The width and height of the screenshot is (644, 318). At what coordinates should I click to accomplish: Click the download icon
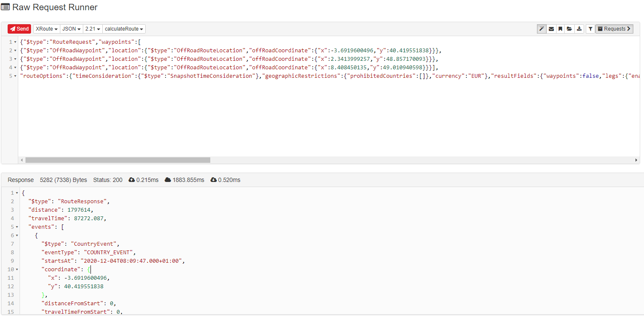pos(579,29)
